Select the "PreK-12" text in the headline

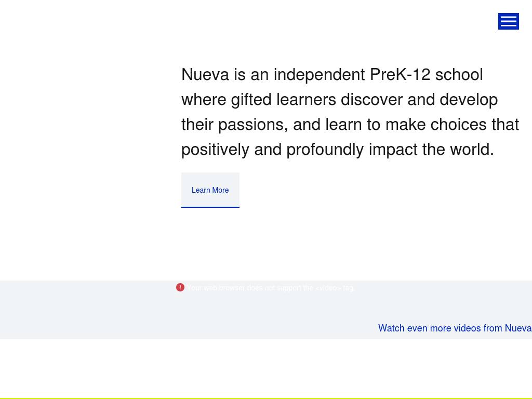(x=400, y=74)
